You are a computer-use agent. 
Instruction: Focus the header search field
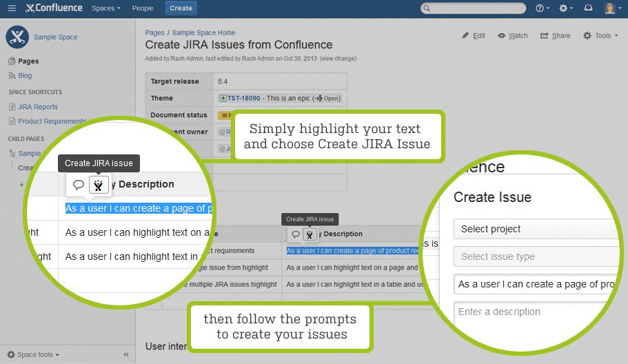(x=473, y=8)
